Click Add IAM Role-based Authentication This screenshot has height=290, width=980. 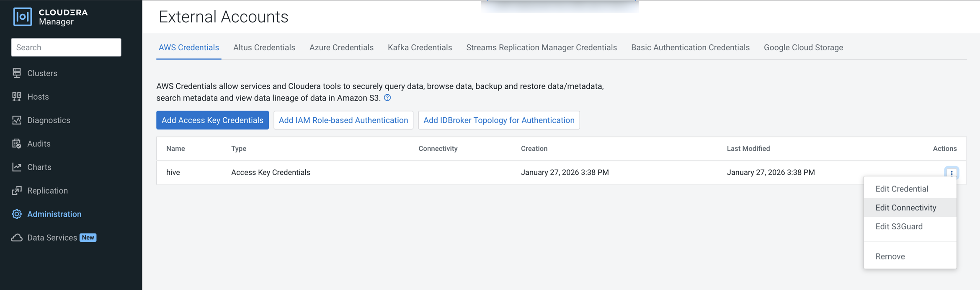[343, 120]
